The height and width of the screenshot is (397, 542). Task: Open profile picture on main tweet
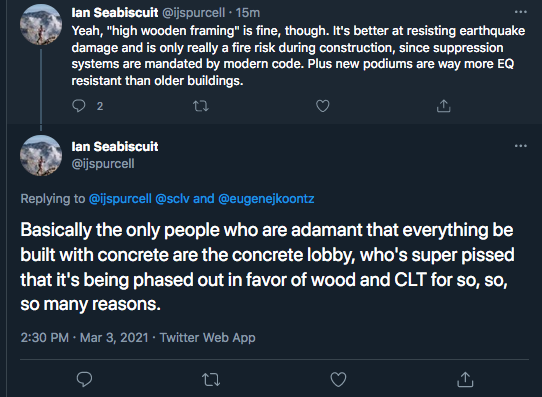[x=41, y=155]
